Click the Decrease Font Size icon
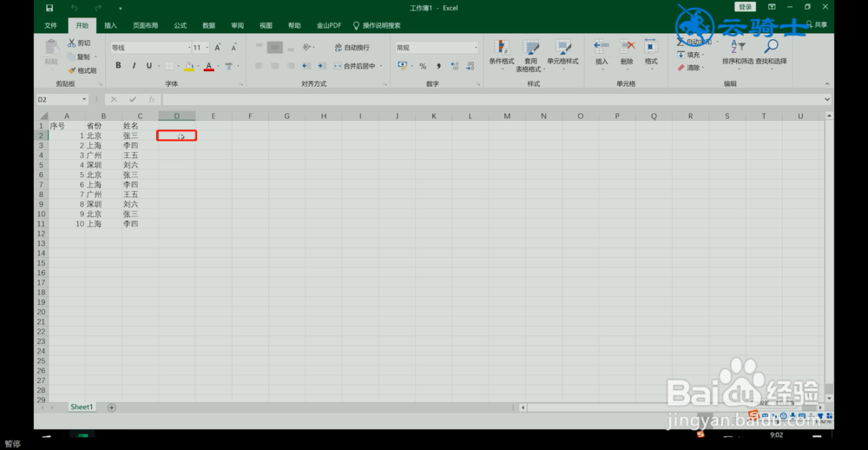 (233, 48)
